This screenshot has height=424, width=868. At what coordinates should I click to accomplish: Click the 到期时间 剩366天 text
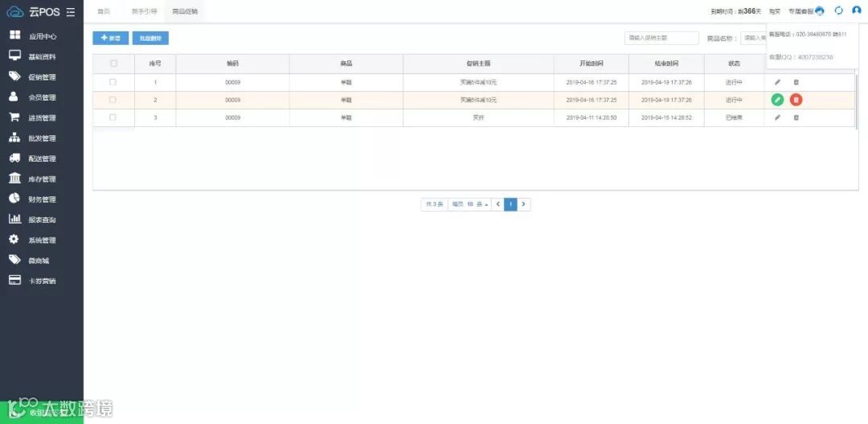[735, 11]
